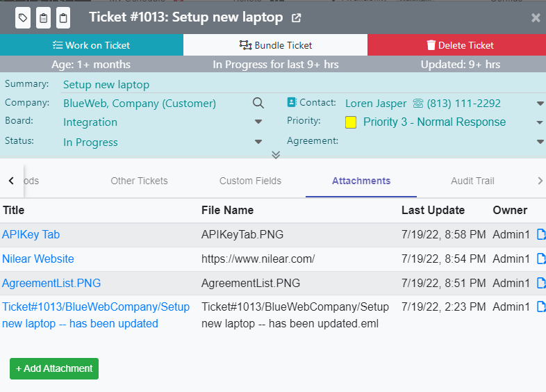Click the yellow Priority color swatch
The height and width of the screenshot is (392, 546).
[x=351, y=122]
